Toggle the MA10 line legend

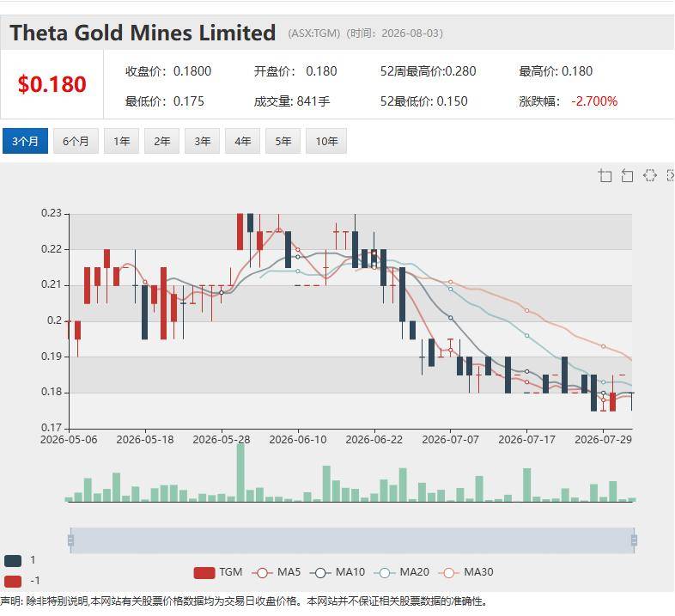(337, 572)
